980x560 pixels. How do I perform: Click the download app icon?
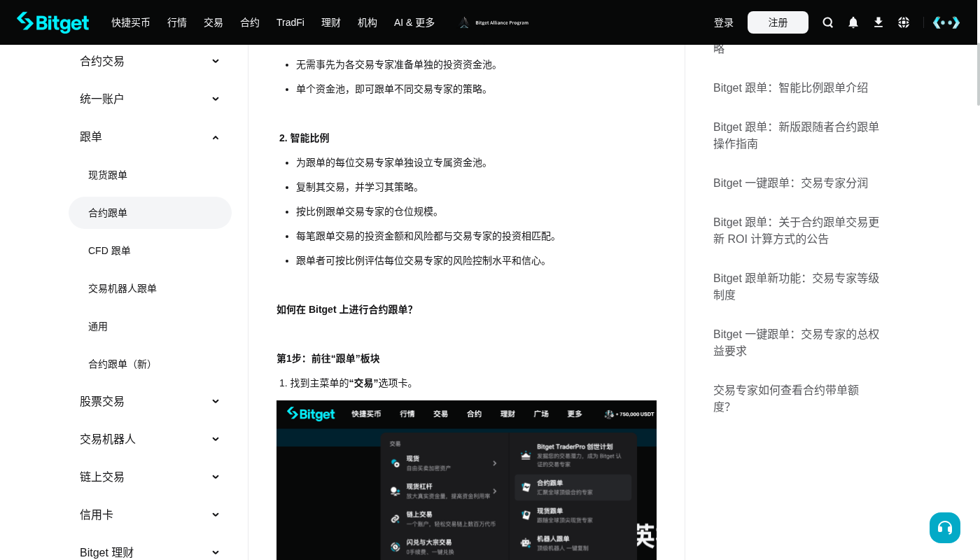pyautogui.click(x=878, y=22)
